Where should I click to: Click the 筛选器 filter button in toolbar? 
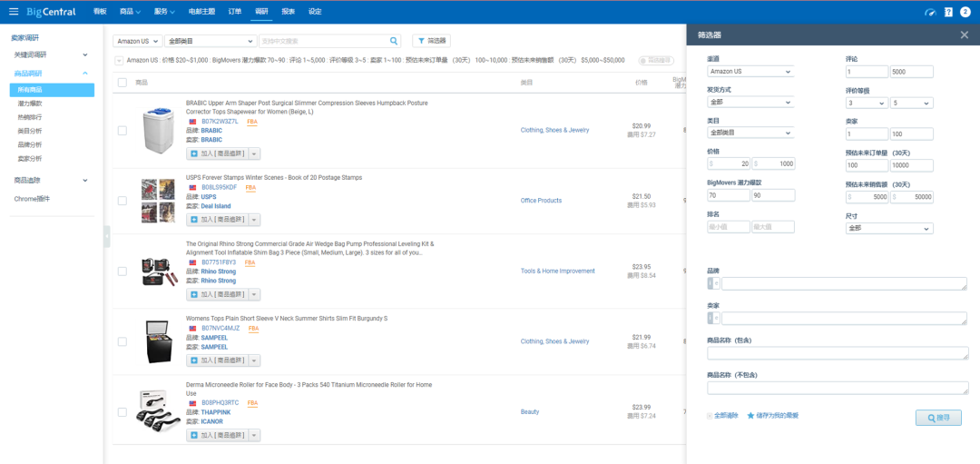pos(432,41)
